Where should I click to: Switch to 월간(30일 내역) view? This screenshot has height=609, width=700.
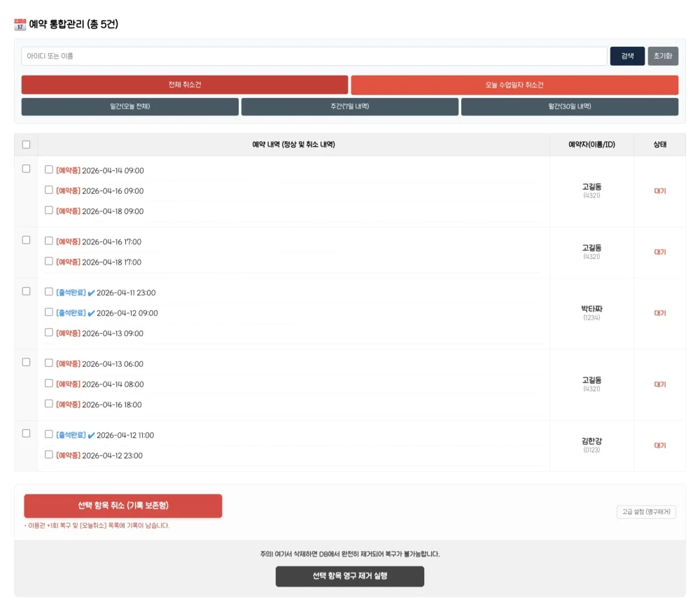(x=570, y=106)
